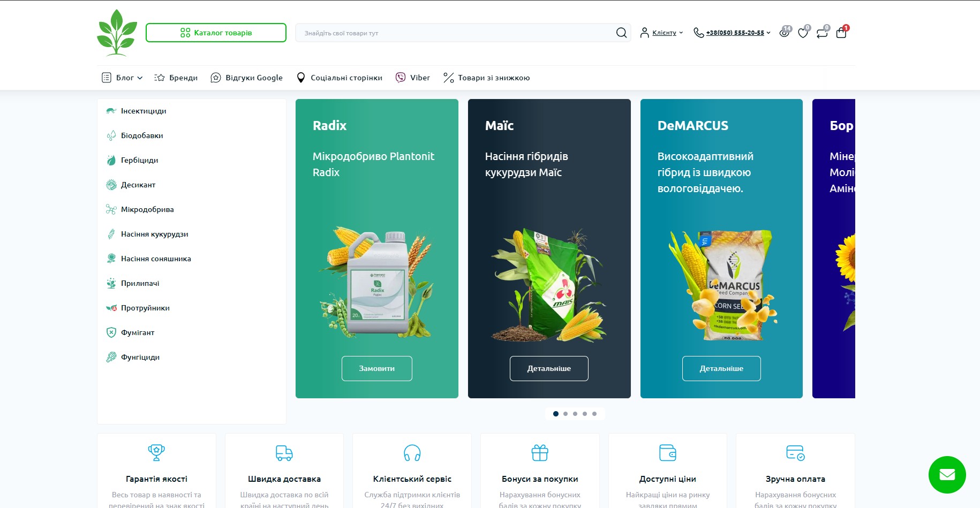The image size is (980, 508).
Task: Open the Каталог товарів catalog button
Action: pos(216,33)
